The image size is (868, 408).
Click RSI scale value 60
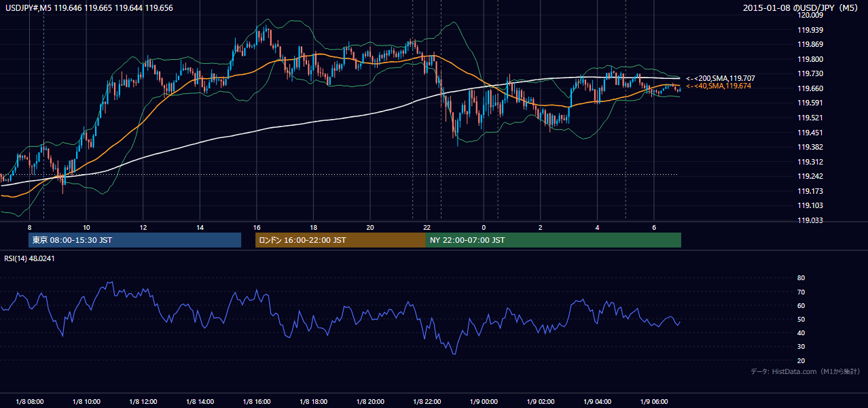coord(801,305)
